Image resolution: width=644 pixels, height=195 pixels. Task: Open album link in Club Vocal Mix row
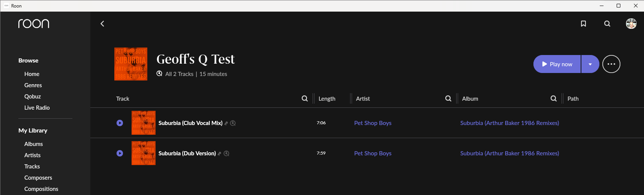(510, 123)
